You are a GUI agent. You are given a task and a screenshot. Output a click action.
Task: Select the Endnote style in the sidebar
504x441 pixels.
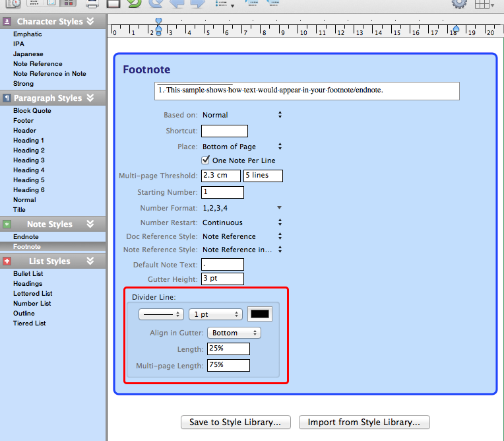[26, 236]
